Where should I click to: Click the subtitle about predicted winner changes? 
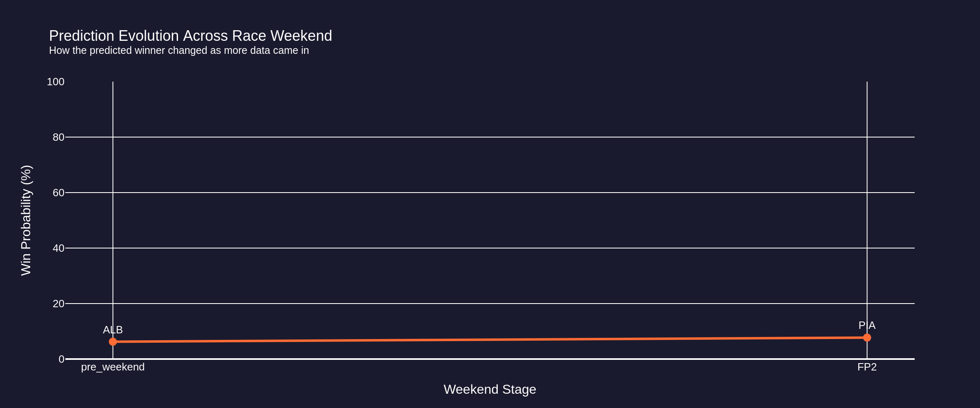179,51
